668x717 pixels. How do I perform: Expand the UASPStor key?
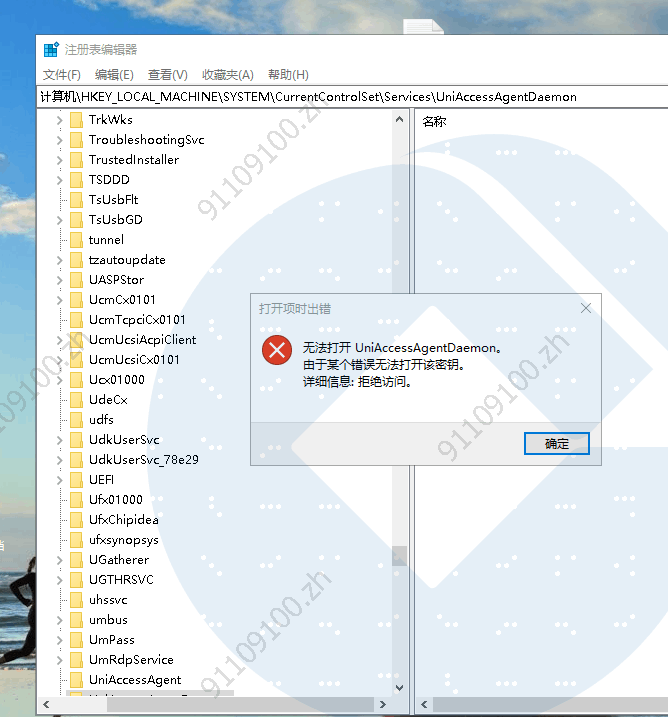[x=59, y=280]
